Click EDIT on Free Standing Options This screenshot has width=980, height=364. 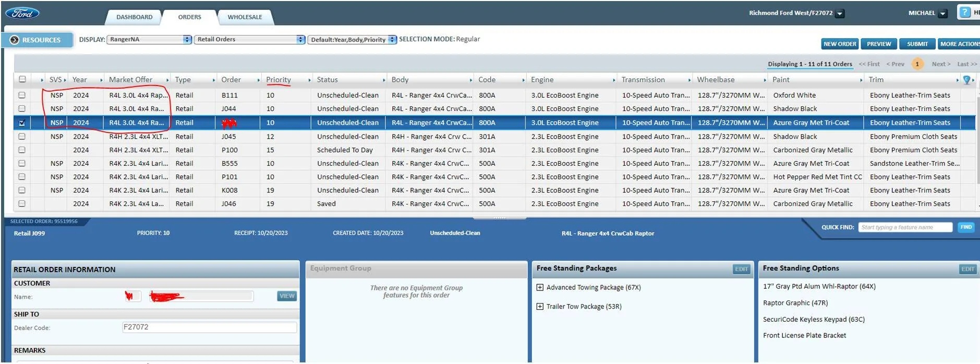[967, 269]
